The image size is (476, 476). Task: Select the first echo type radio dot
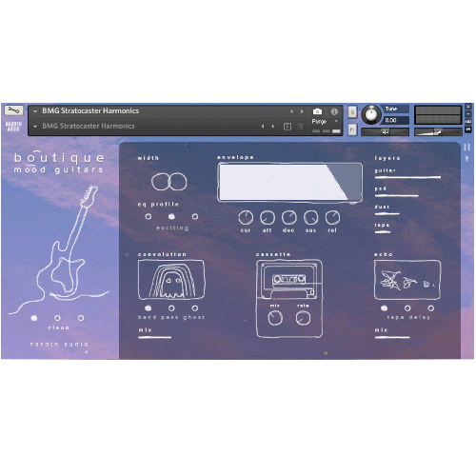pos(384,308)
